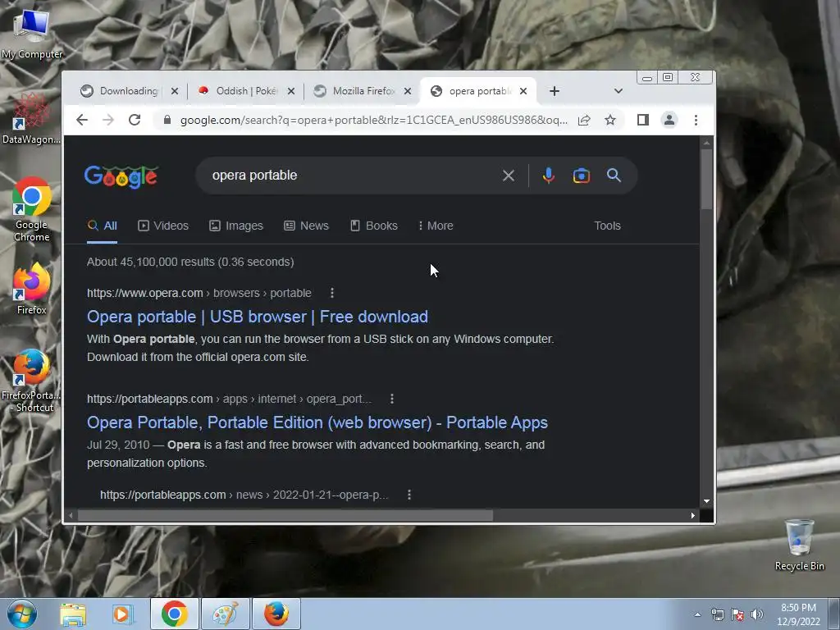Open options for portableapps.com apps result

click(392, 399)
